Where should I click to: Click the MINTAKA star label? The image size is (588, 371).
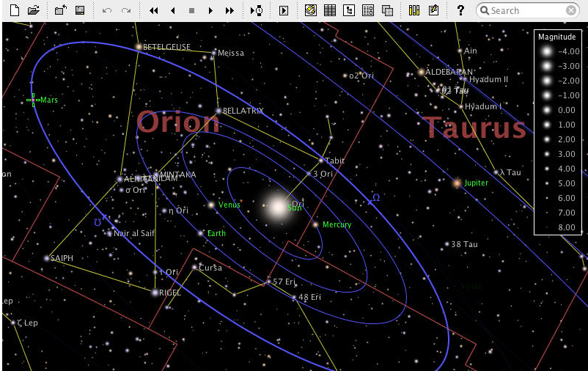pyautogui.click(x=177, y=175)
